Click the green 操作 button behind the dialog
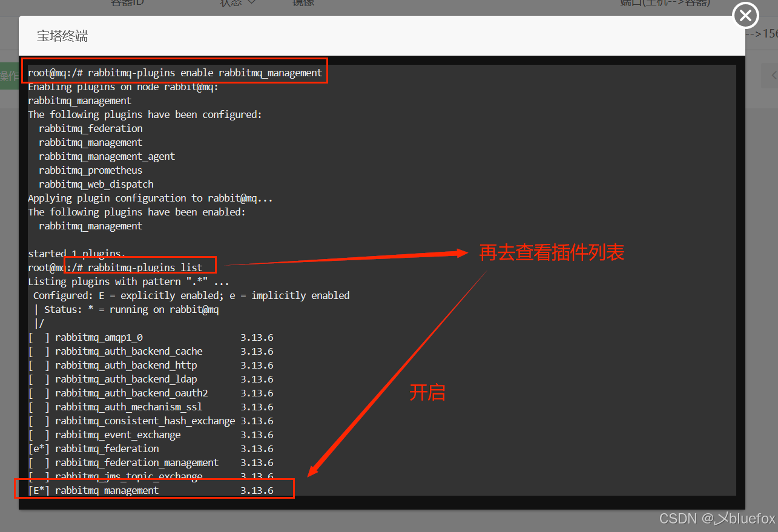 9,76
